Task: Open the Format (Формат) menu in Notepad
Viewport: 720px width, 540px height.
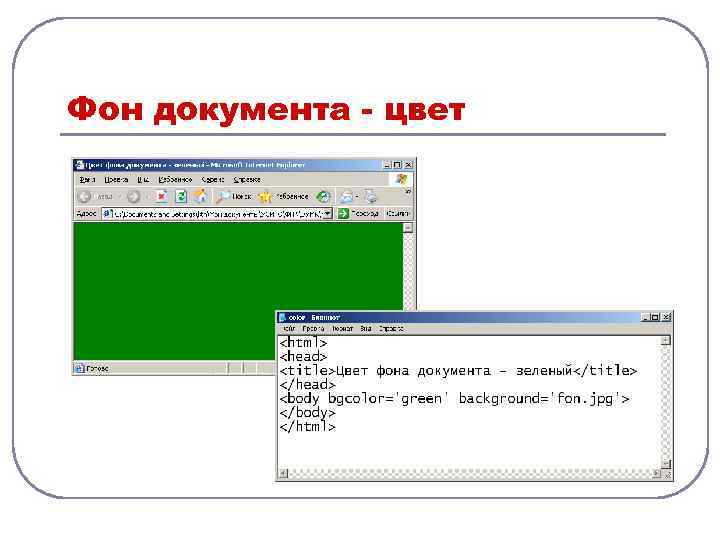Action: point(343,329)
